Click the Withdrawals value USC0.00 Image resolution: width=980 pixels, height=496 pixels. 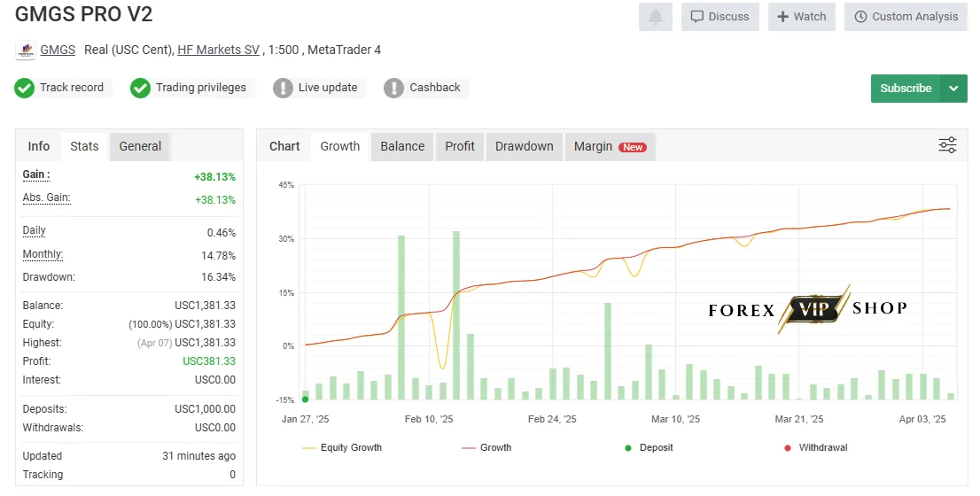[x=215, y=428]
